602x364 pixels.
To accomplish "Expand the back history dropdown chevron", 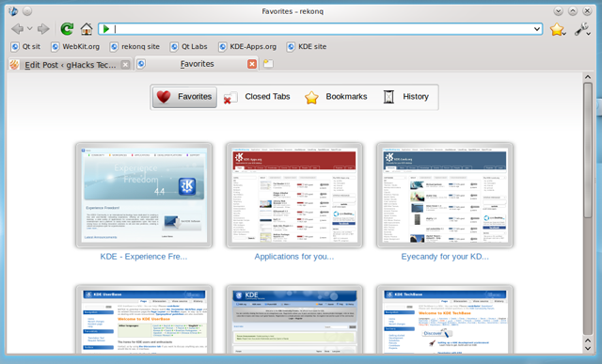I will 29,29.
